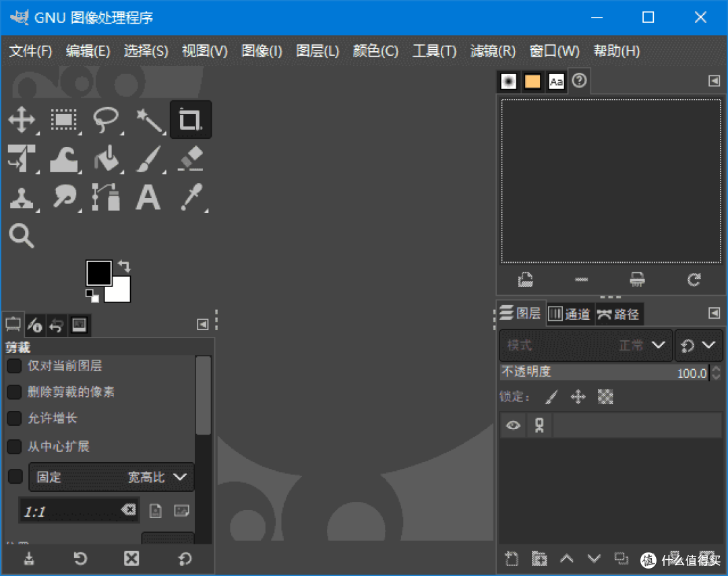
Task: Select the Zoom magnifier tool
Action: click(x=22, y=236)
